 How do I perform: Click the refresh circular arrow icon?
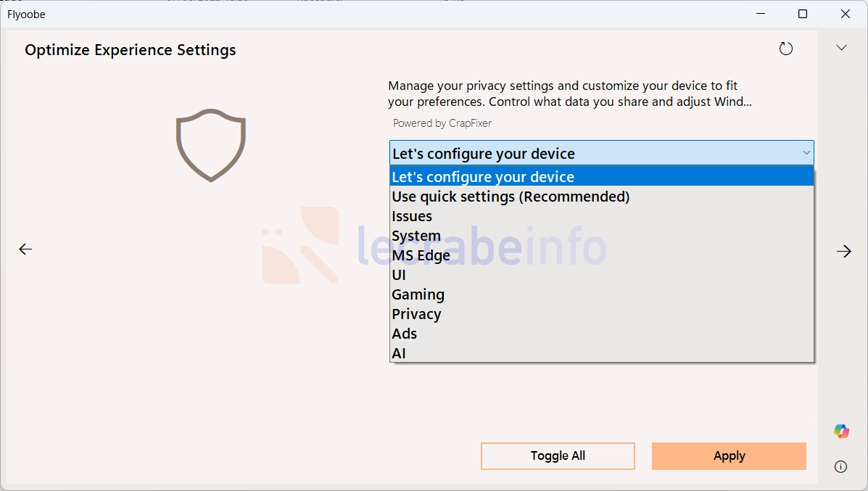coord(785,49)
